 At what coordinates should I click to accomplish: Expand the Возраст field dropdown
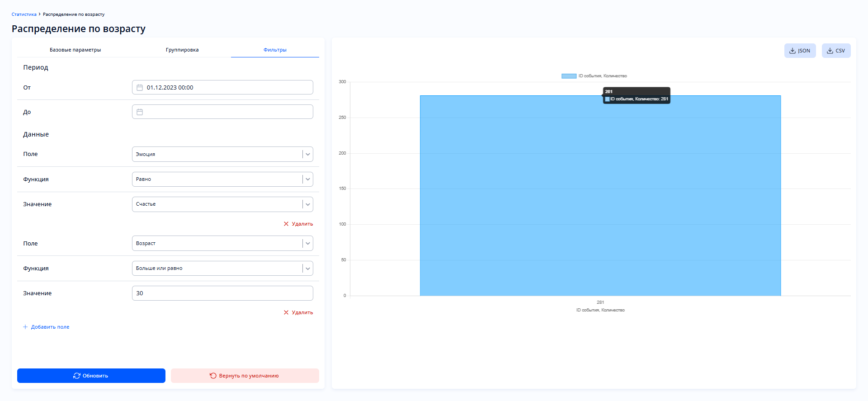[x=307, y=244]
